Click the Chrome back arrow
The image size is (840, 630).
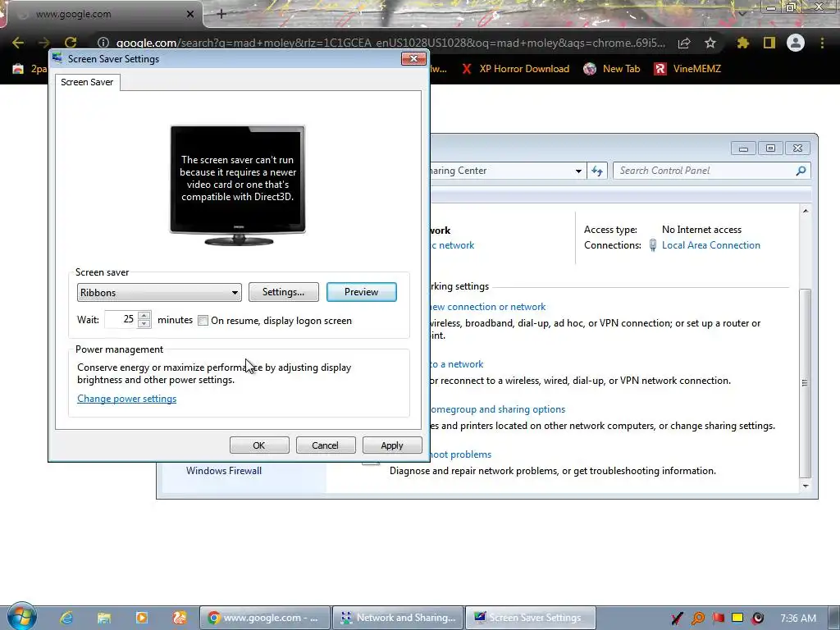click(x=18, y=43)
